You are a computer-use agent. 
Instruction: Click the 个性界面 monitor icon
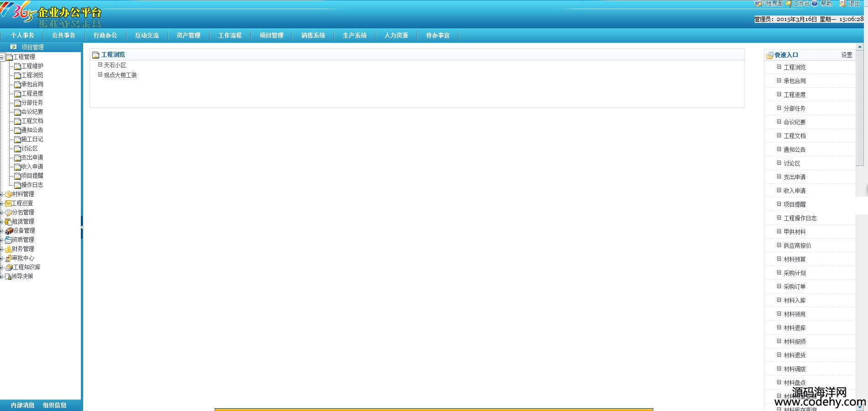(x=757, y=4)
